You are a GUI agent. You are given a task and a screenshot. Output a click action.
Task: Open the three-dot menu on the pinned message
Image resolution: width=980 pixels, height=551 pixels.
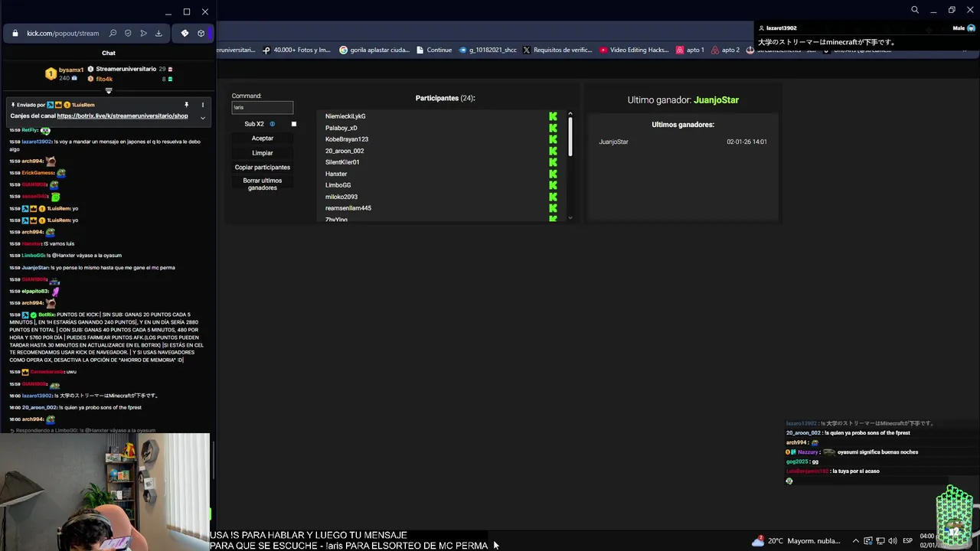point(203,105)
